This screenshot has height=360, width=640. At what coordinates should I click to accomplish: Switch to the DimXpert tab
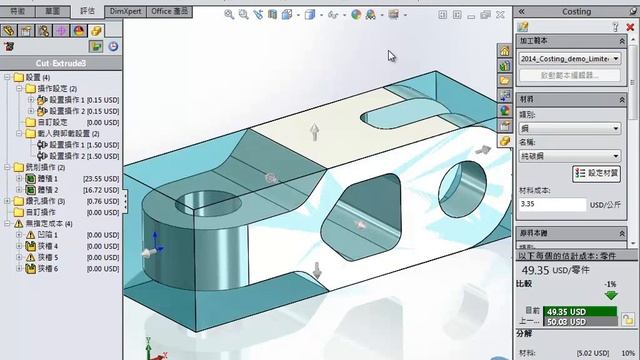tap(125, 11)
